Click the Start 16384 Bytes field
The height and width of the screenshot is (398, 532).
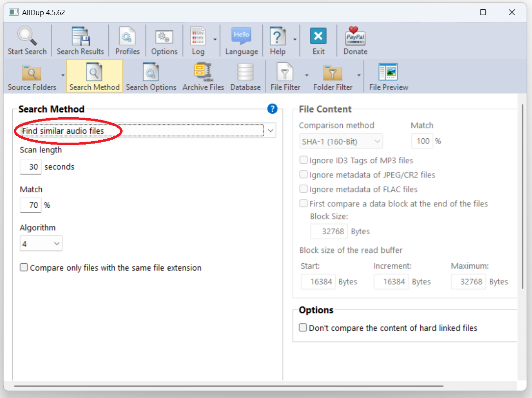[x=318, y=282]
